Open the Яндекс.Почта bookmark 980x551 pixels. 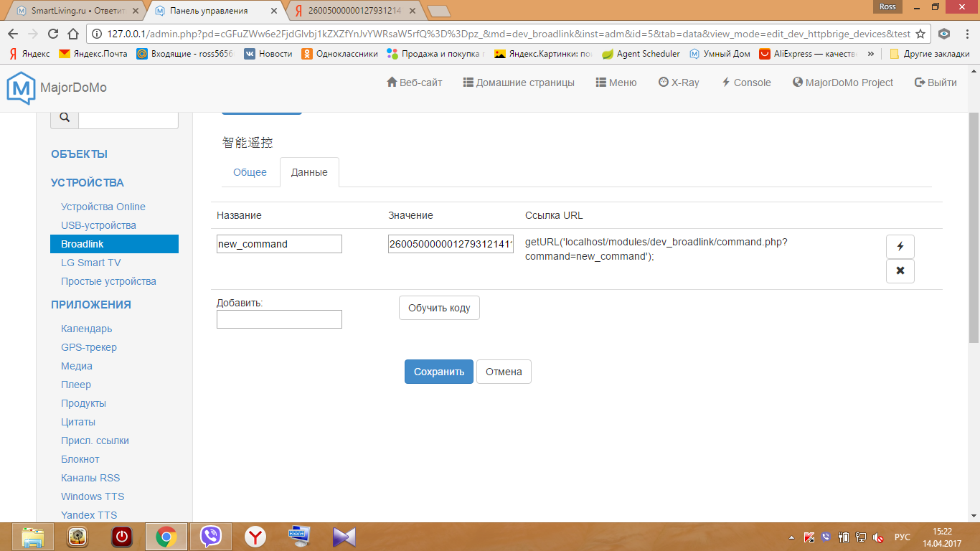[x=93, y=54]
